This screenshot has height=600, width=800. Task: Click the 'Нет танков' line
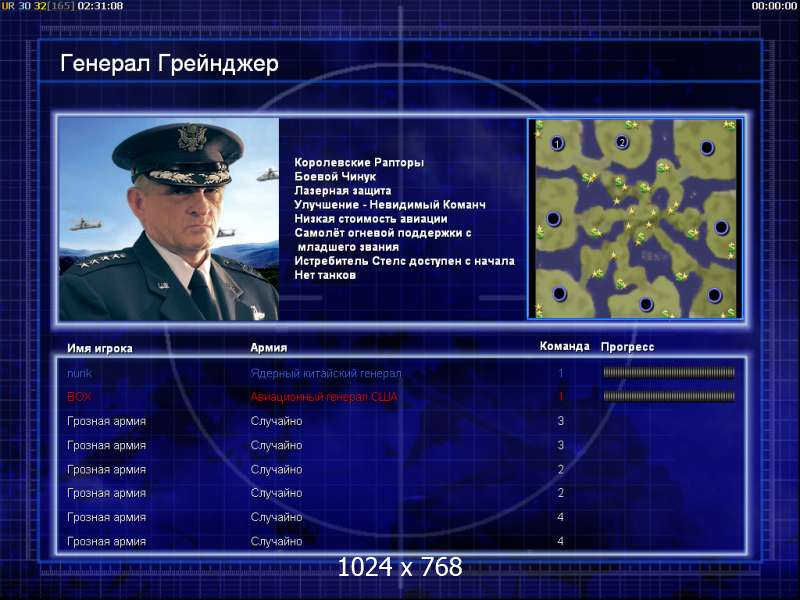[325, 275]
